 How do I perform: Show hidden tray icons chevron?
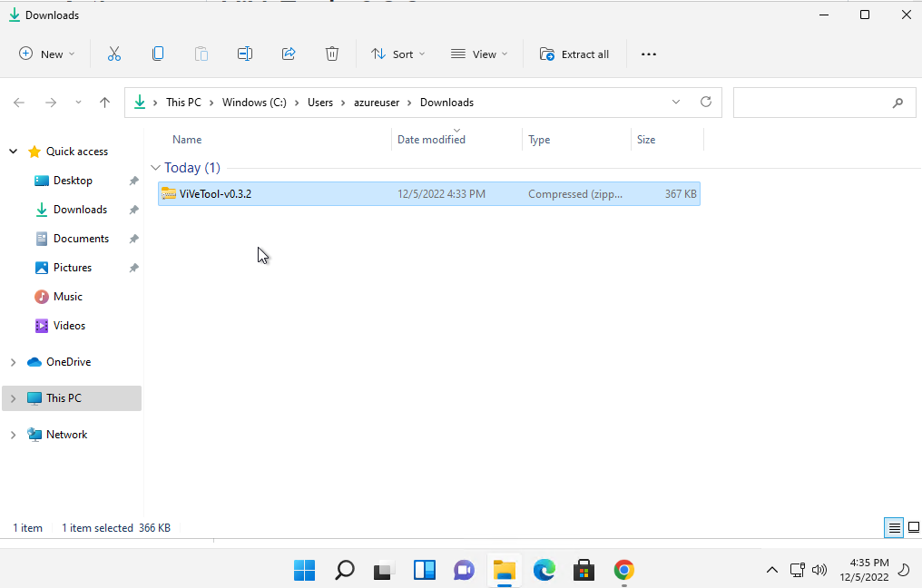point(772,569)
